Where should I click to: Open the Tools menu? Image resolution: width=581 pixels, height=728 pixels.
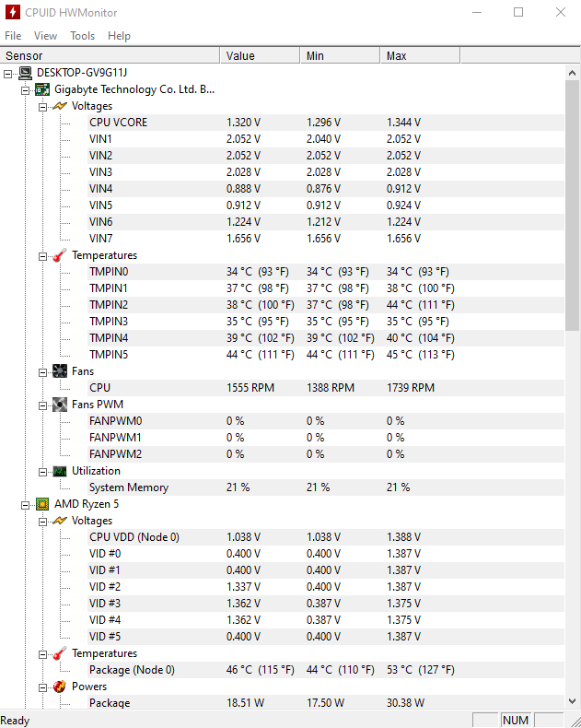[x=82, y=36]
